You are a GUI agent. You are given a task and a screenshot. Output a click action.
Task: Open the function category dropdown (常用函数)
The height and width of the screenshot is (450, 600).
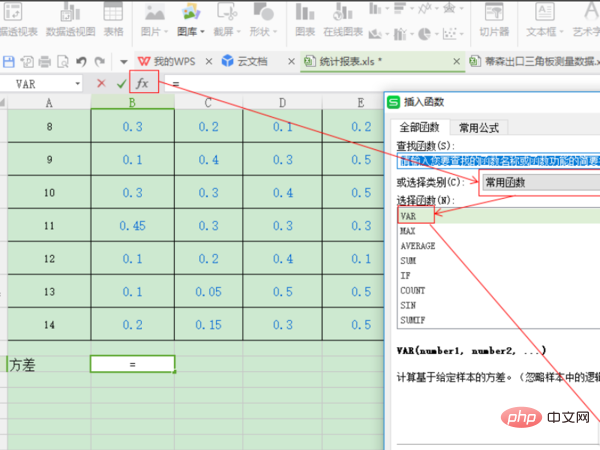[541, 183]
